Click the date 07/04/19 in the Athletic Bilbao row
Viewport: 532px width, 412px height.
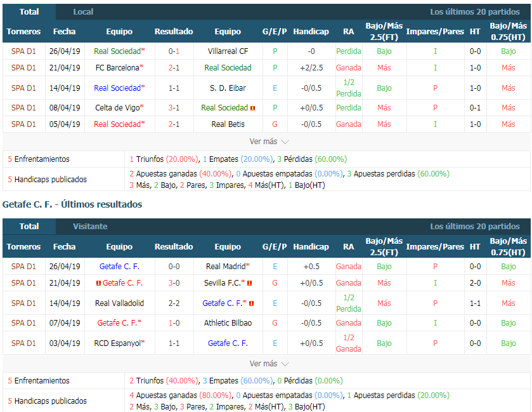[x=65, y=323]
